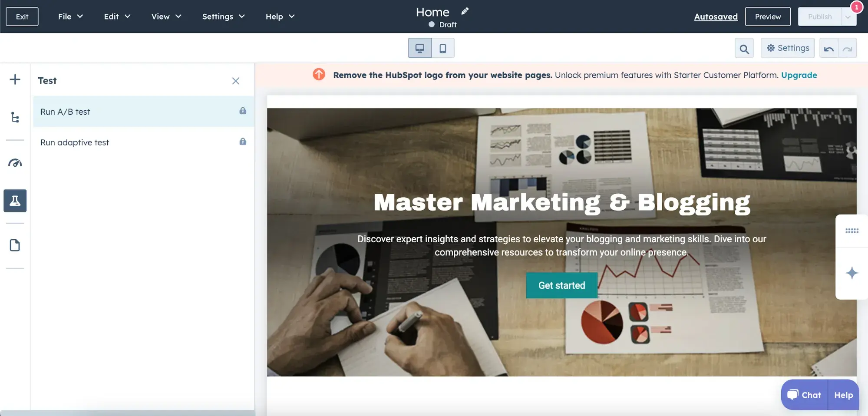The height and width of the screenshot is (416, 868).
Task: Click the Home page title
Action: (432, 12)
